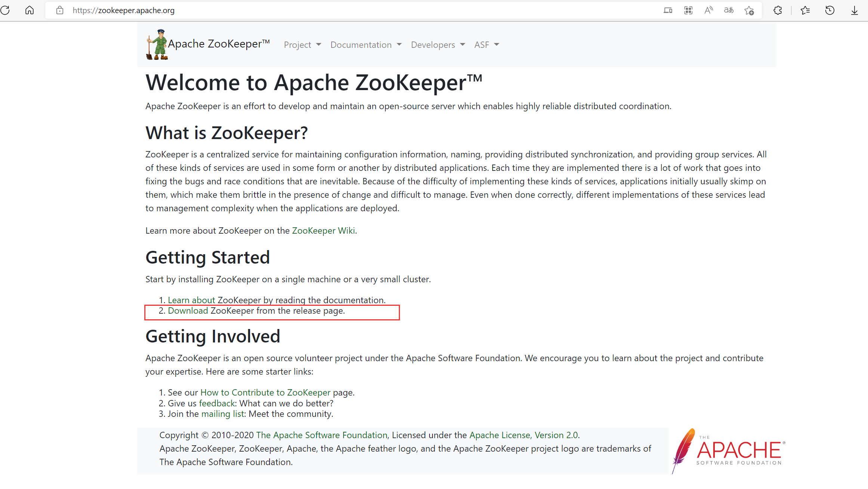Expand the Documentation dropdown menu

[x=366, y=45]
